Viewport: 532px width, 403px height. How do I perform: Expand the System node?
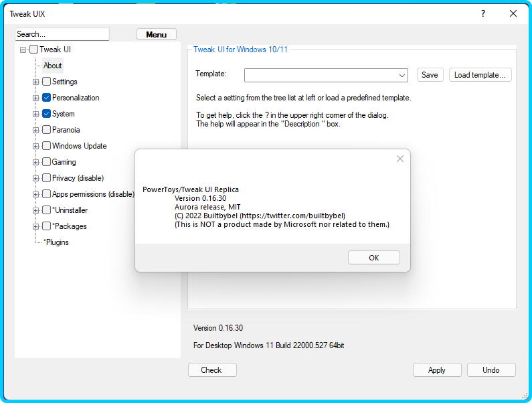point(35,114)
